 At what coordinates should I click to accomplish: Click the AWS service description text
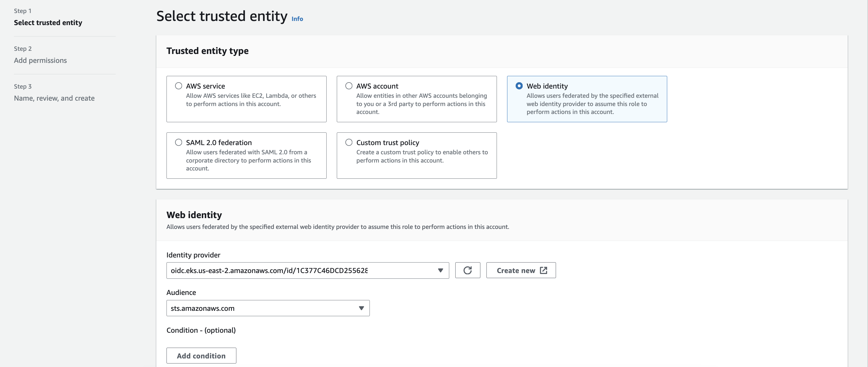251,100
